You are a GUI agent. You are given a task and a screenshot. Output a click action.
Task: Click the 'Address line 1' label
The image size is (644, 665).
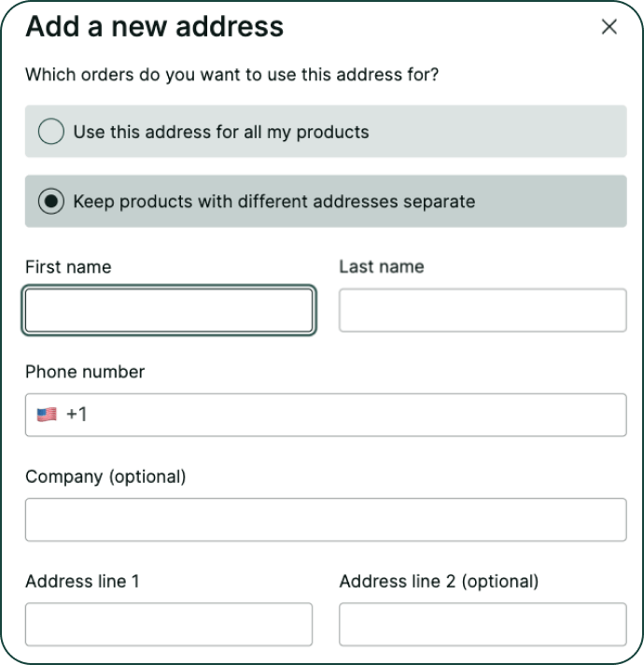(82, 581)
